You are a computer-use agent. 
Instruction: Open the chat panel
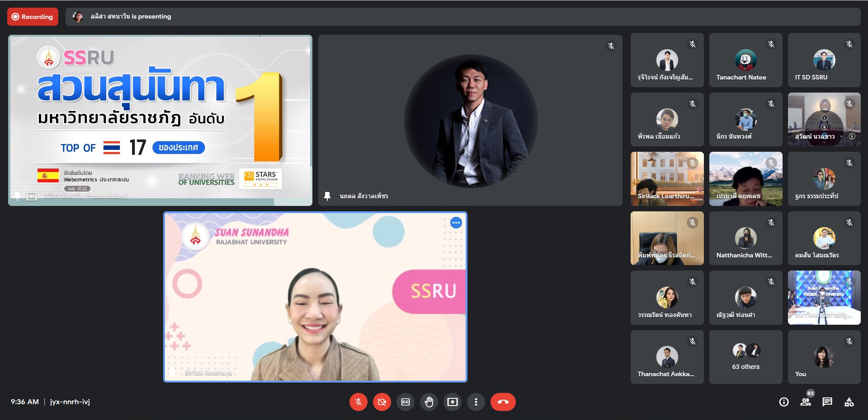827,402
